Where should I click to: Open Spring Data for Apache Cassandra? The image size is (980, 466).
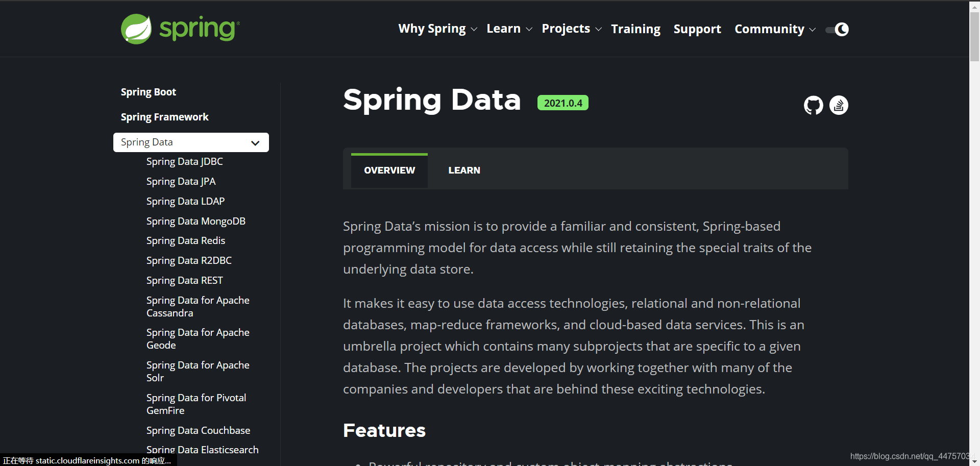click(198, 307)
